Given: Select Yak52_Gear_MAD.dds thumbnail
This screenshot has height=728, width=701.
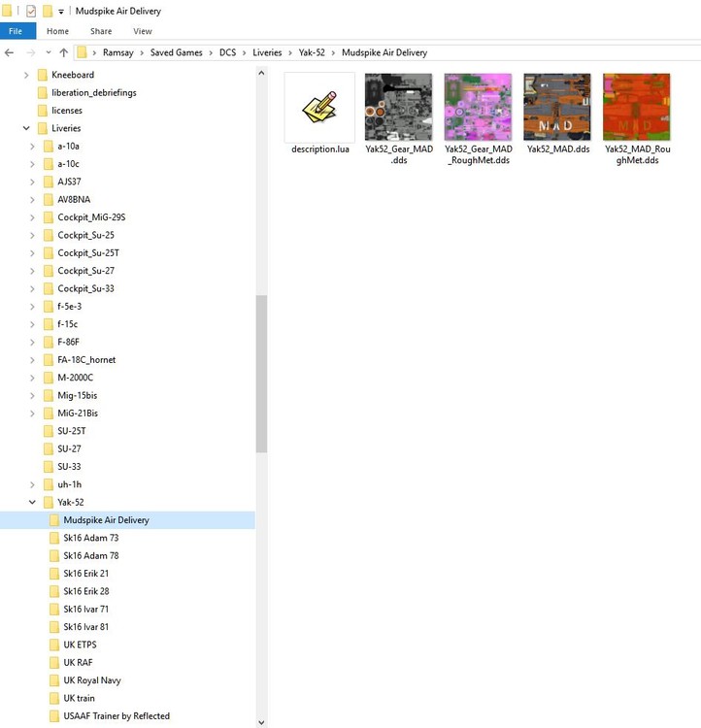Looking at the screenshot, I should (x=399, y=107).
